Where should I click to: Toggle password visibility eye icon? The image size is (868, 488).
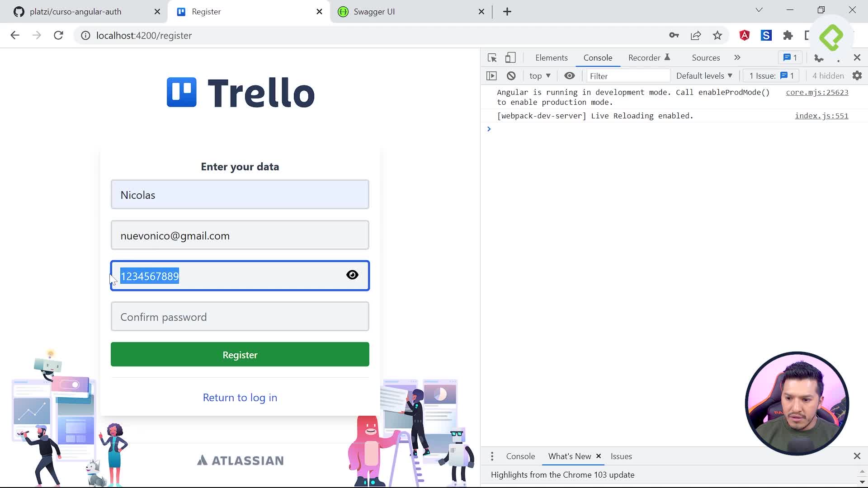click(x=352, y=275)
